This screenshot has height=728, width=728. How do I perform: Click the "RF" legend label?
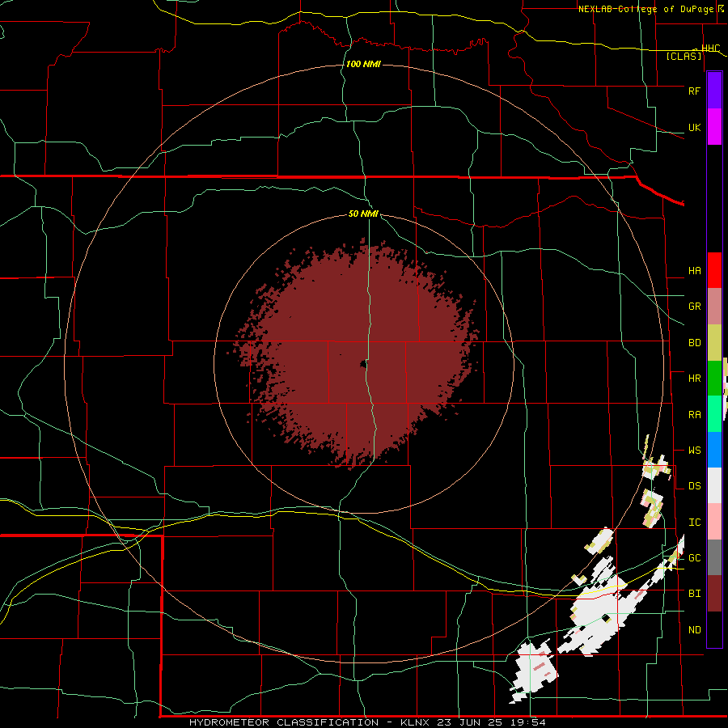click(x=694, y=91)
